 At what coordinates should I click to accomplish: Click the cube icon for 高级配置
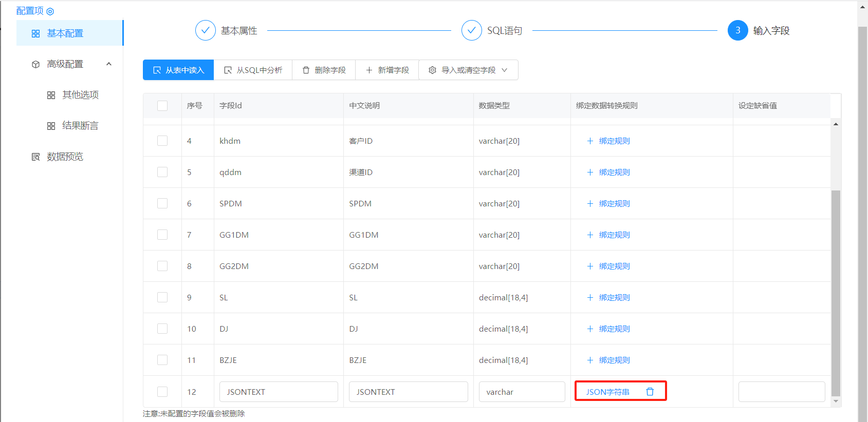(35, 64)
